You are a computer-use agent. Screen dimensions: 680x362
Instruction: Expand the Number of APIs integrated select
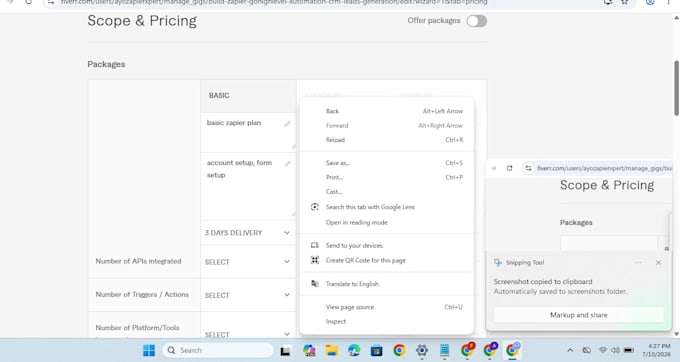pyautogui.click(x=248, y=261)
